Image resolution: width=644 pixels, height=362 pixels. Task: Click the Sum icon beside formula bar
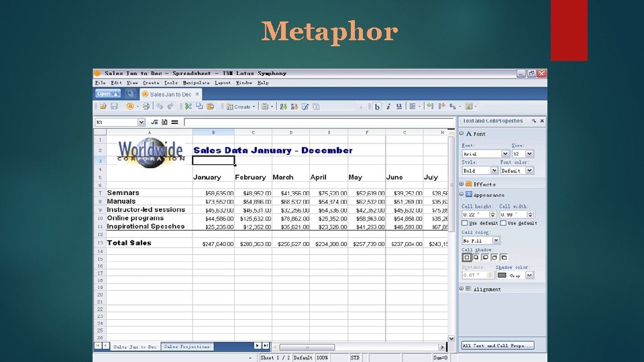164,122
